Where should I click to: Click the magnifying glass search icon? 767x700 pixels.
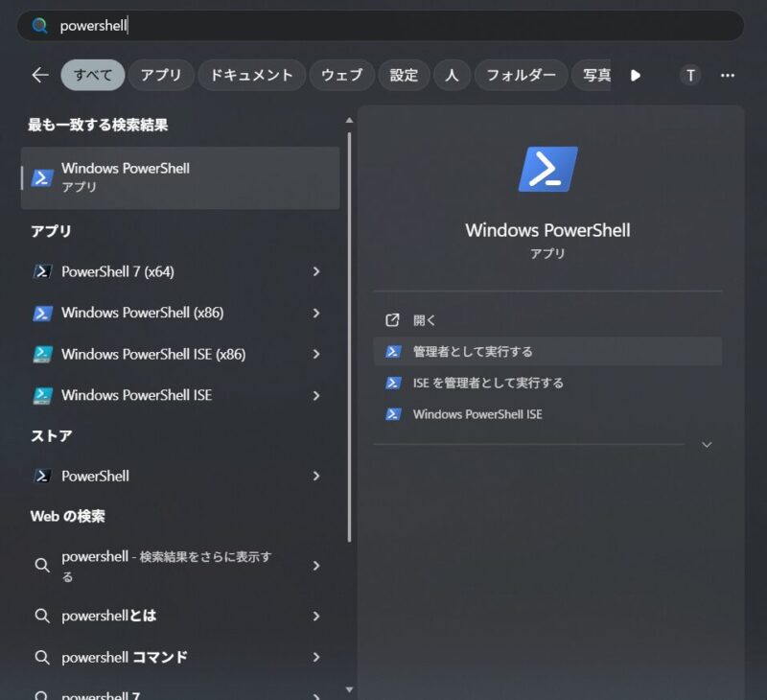[37, 26]
